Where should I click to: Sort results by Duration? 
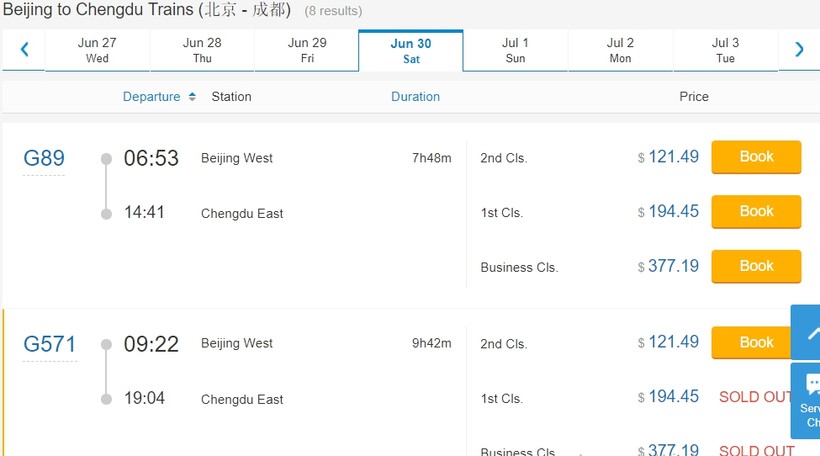coord(415,97)
